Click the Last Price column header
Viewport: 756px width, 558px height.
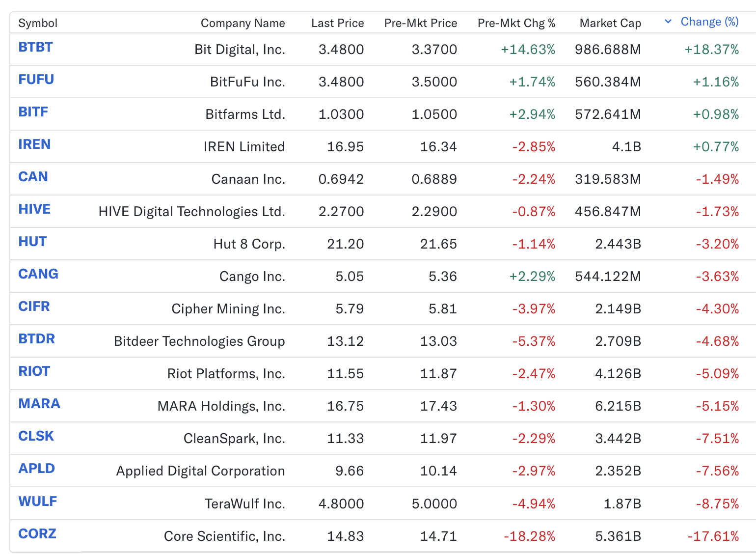(337, 23)
